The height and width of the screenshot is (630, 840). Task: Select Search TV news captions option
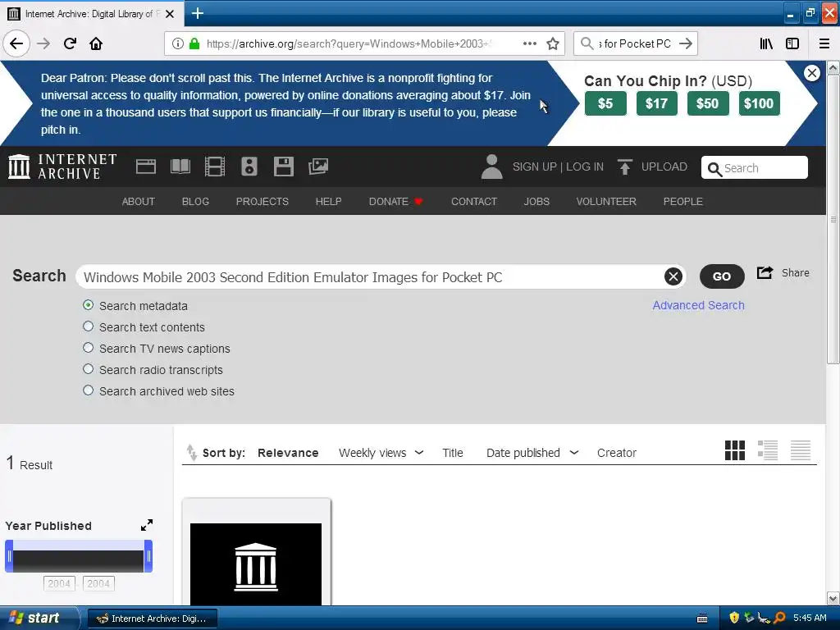[x=89, y=348]
